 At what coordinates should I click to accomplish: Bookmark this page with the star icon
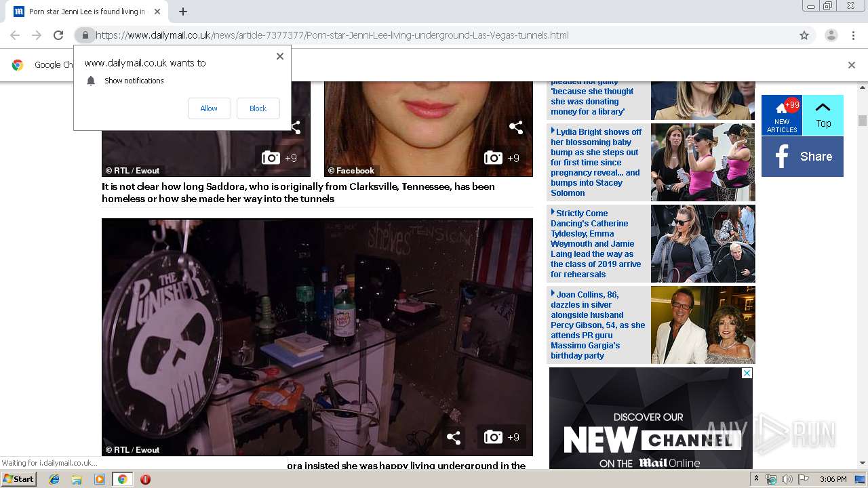804,35
